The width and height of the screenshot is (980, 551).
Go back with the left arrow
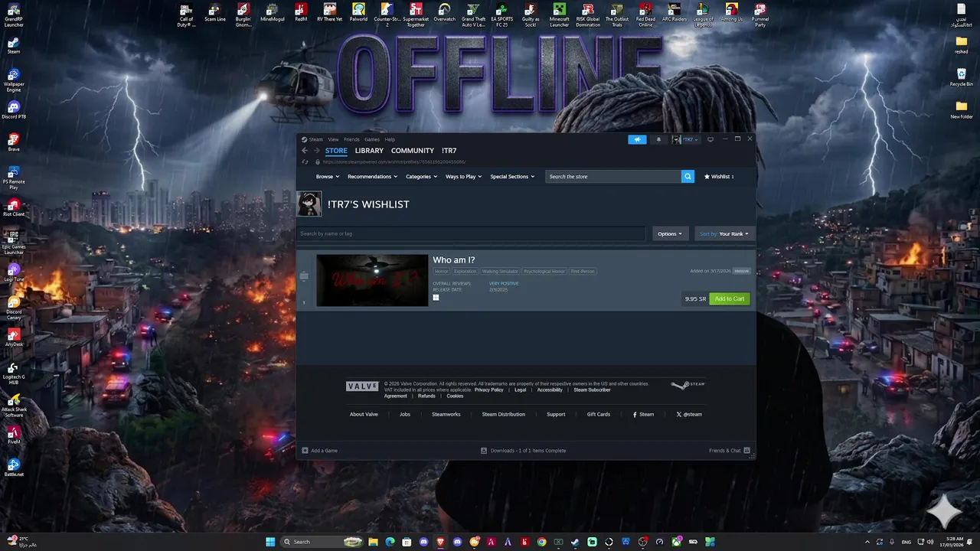(x=304, y=151)
